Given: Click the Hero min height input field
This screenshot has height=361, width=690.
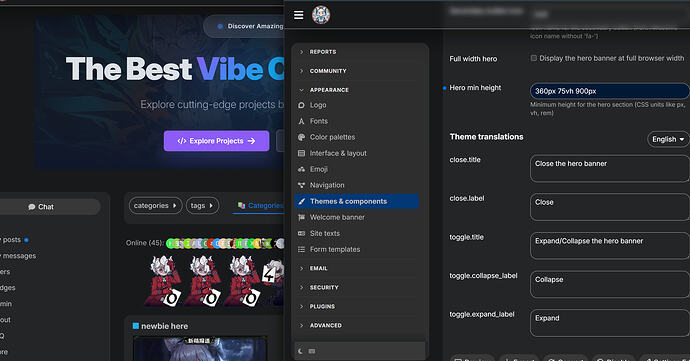Looking at the screenshot, I should point(609,91).
